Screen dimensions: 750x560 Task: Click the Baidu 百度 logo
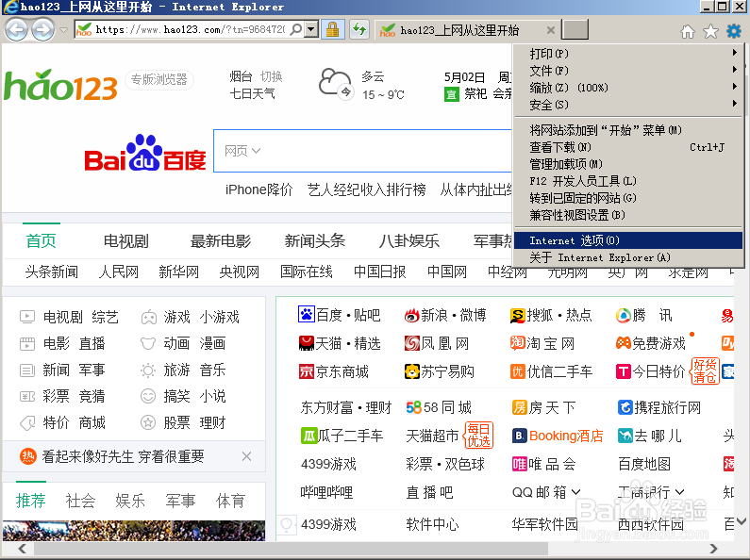tap(145, 153)
